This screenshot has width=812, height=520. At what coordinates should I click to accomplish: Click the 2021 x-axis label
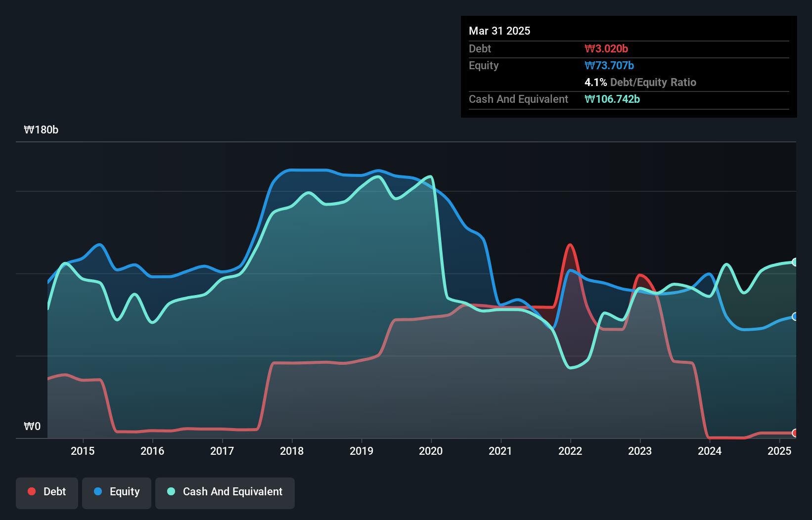(x=500, y=451)
